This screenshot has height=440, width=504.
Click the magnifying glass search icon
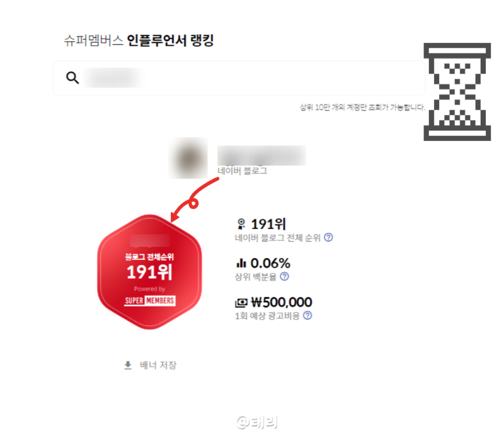tap(72, 77)
